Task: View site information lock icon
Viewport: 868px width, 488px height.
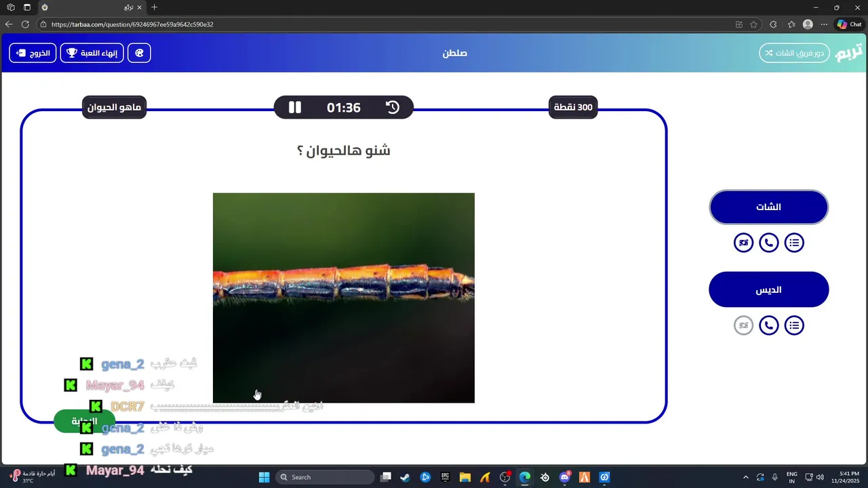Action: click(43, 24)
